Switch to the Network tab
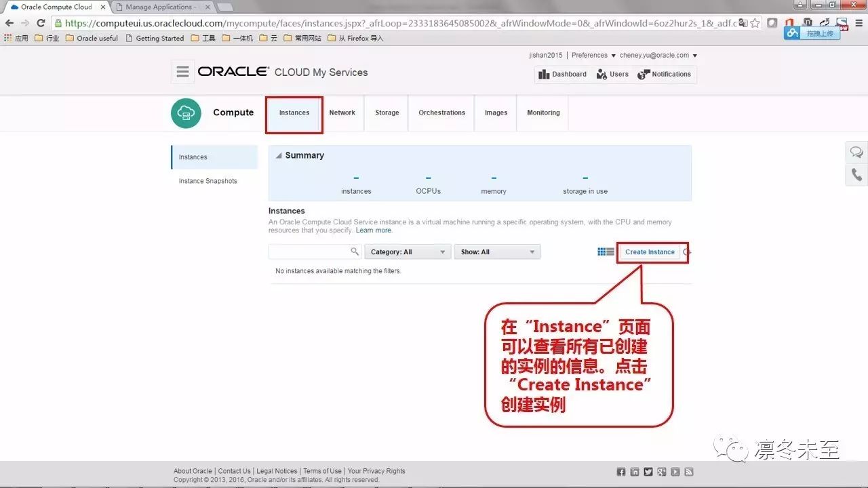The width and height of the screenshot is (868, 488). pyautogui.click(x=342, y=113)
